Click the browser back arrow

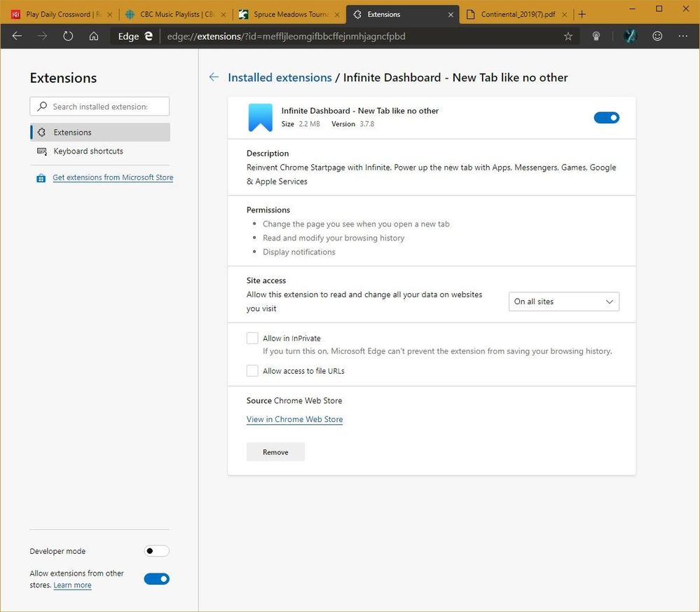tap(17, 36)
